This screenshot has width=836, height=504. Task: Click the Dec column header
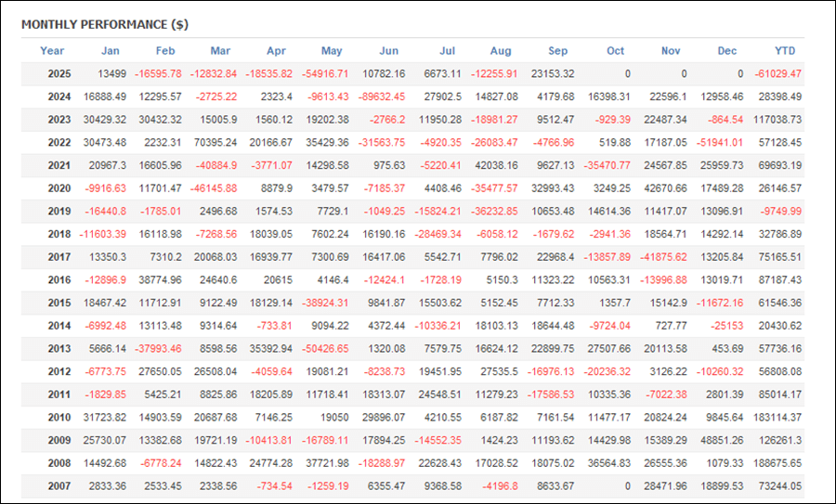pyautogui.click(x=728, y=51)
